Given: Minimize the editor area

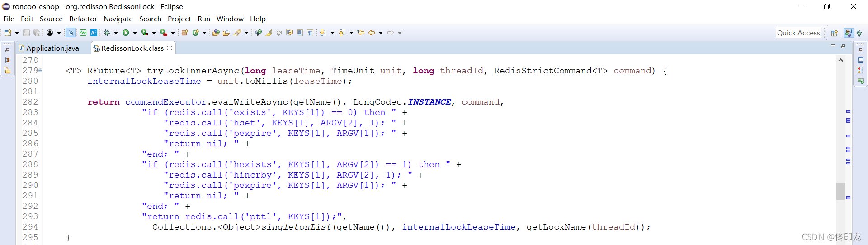Looking at the screenshot, I should (833, 46).
